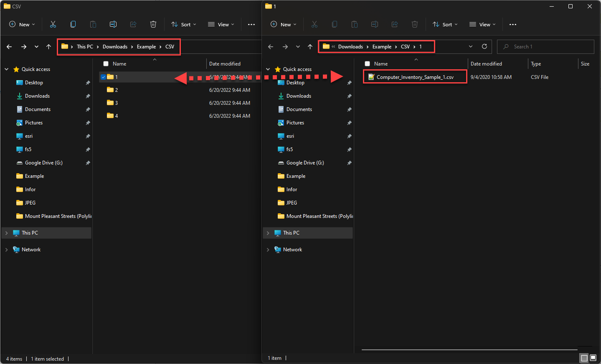This screenshot has height=364, width=601.
Task: Click the Rename icon in CSV window toolbar
Action: (113, 24)
